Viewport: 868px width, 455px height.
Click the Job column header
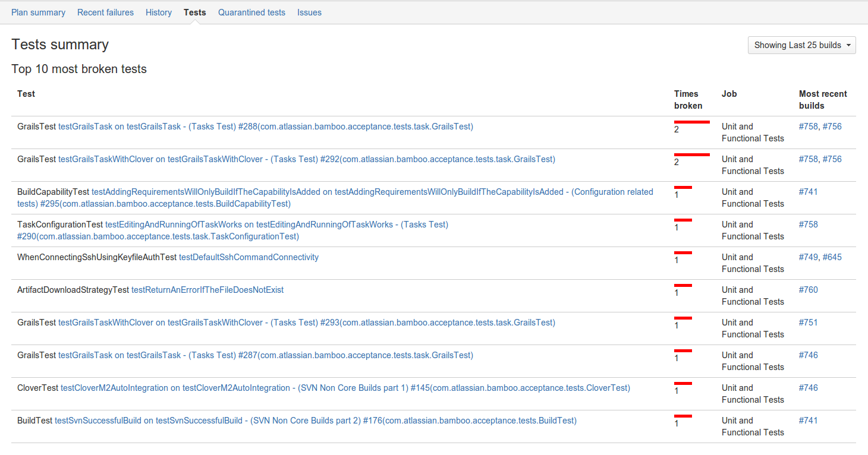tap(729, 94)
